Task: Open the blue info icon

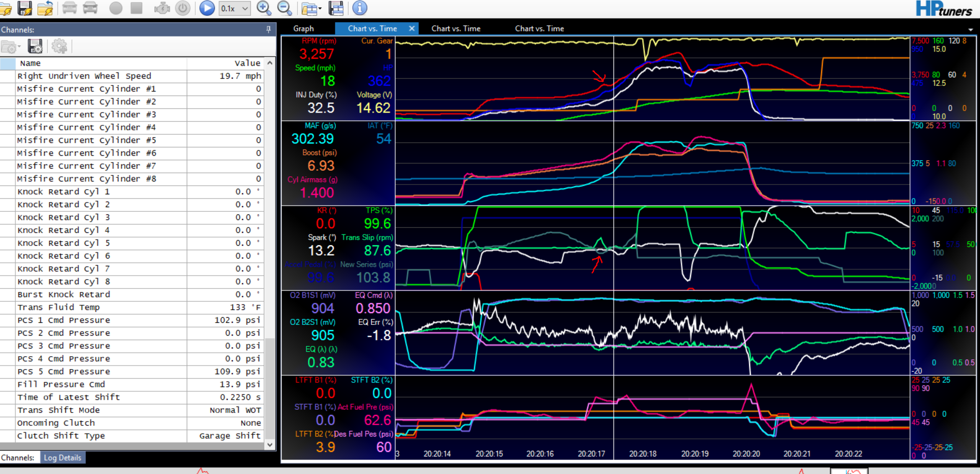Action: (359, 8)
